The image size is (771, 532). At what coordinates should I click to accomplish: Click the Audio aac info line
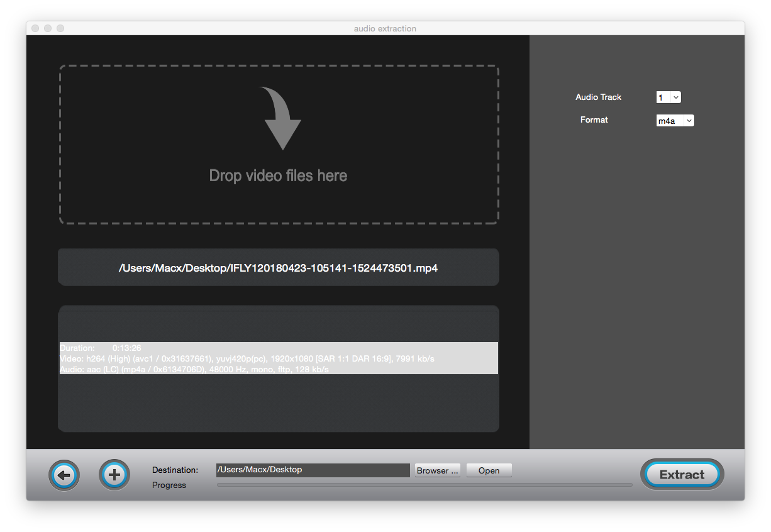194,369
